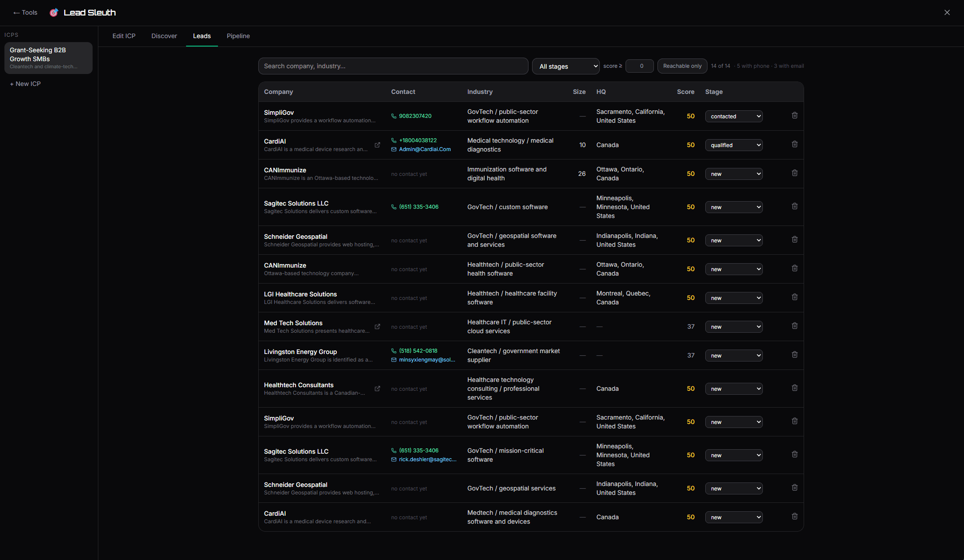Click phone icon beside (518) 542-0818
Image resolution: width=964 pixels, height=560 pixels.
pos(394,351)
